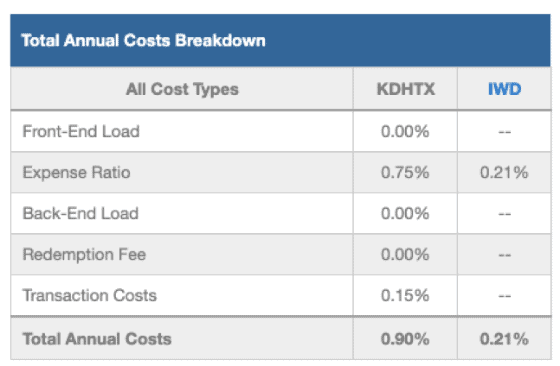This screenshot has width=560, height=366.
Task: Select KDHTX back-end load value
Action: click(405, 214)
